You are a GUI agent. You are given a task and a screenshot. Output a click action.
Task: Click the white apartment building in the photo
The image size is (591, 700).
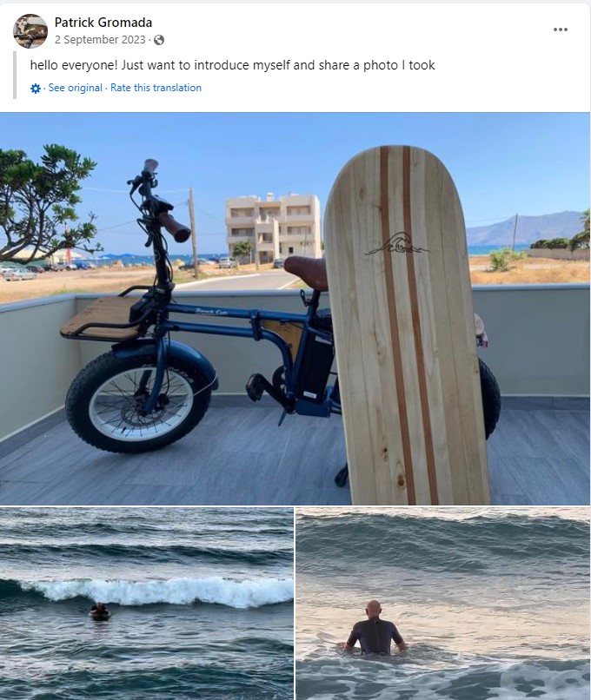tap(274, 228)
